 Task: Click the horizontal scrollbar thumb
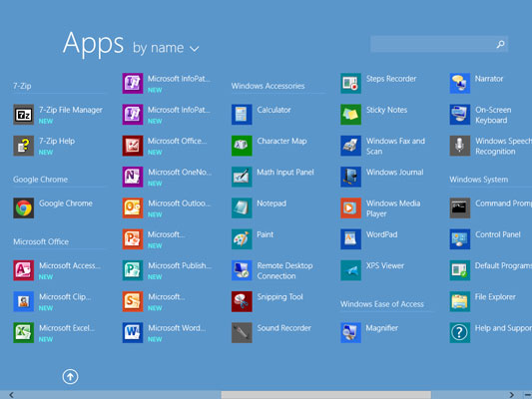point(326,395)
